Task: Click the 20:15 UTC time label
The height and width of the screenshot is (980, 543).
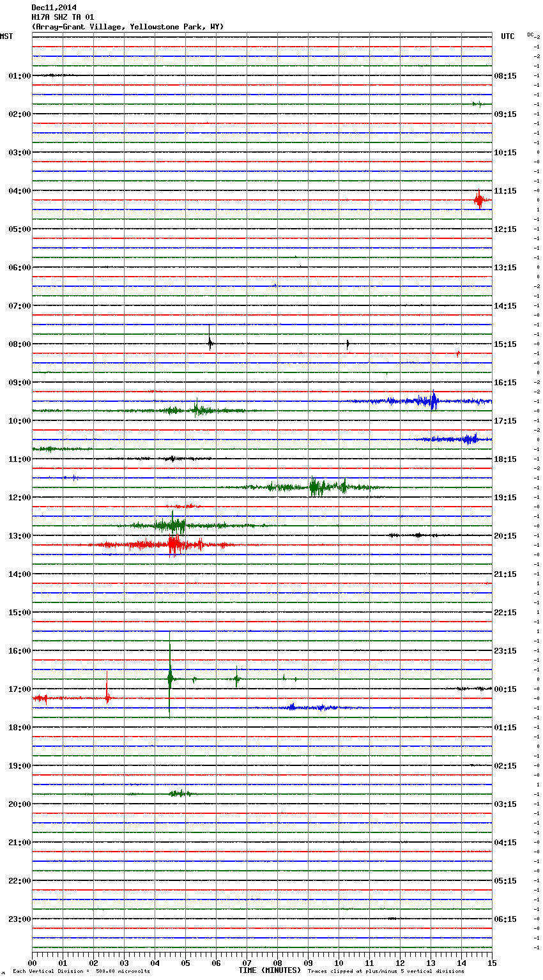Action: point(505,536)
